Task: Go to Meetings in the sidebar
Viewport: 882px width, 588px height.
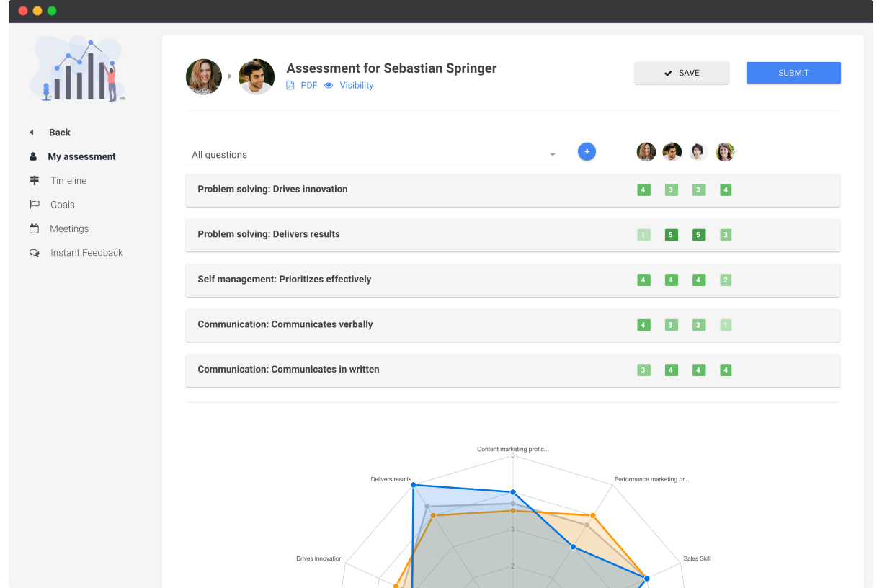Action: (69, 228)
